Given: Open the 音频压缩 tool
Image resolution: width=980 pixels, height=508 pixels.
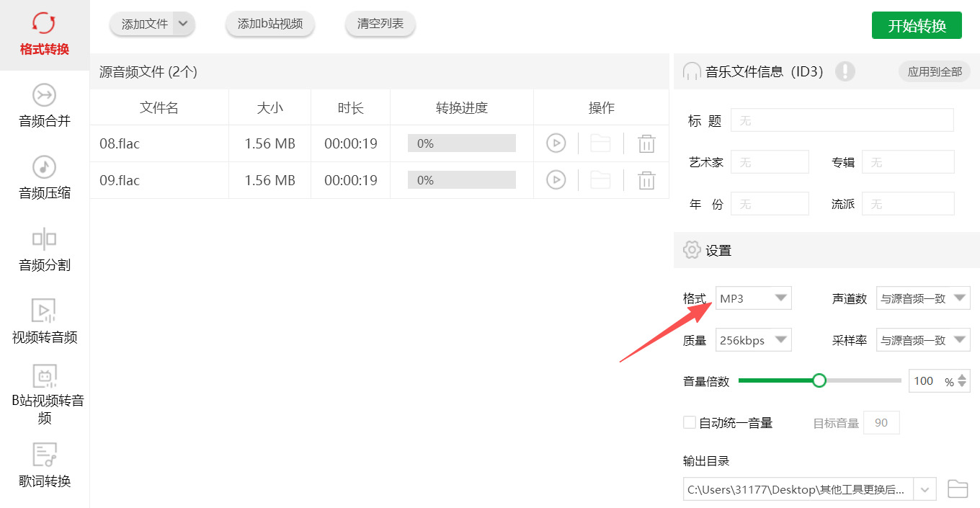Looking at the screenshot, I should click(45, 179).
